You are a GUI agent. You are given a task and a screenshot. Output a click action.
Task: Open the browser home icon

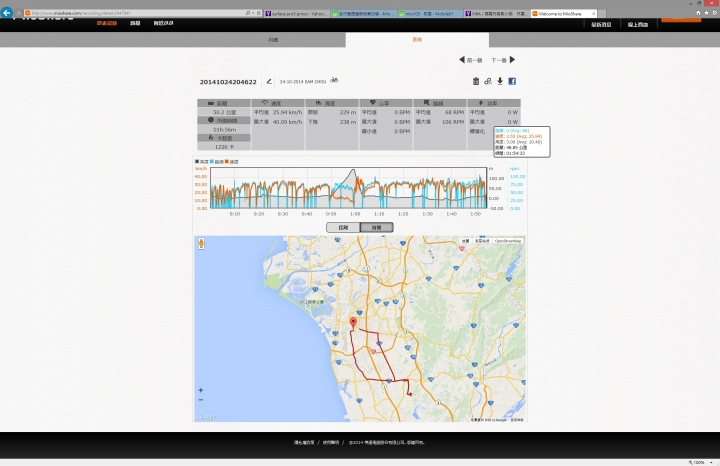[x=698, y=13]
